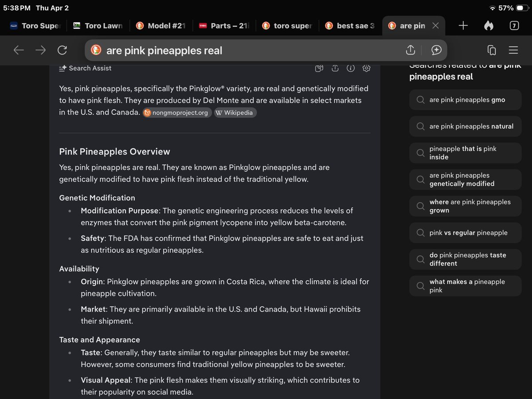Tap the time '5:38 PM' in status bar
This screenshot has height=399, width=532.
pos(16,8)
